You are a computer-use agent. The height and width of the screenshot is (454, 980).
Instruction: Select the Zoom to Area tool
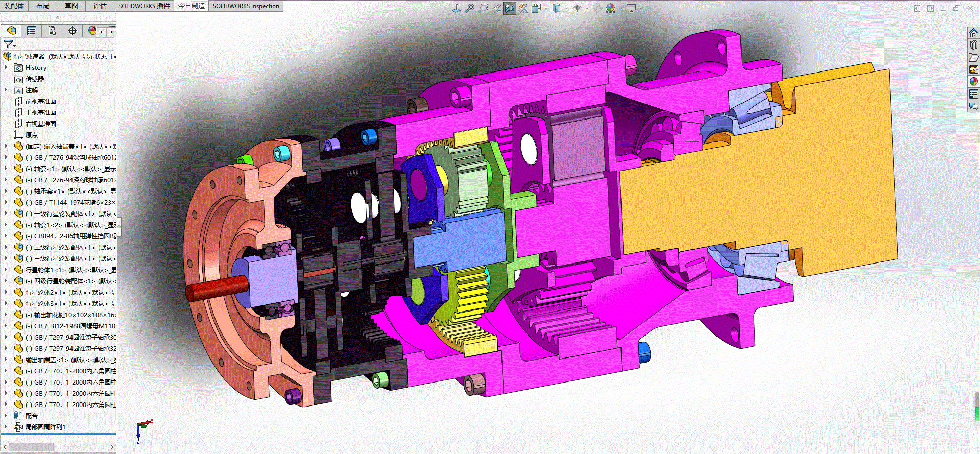pyautogui.click(x=483, y=8)
